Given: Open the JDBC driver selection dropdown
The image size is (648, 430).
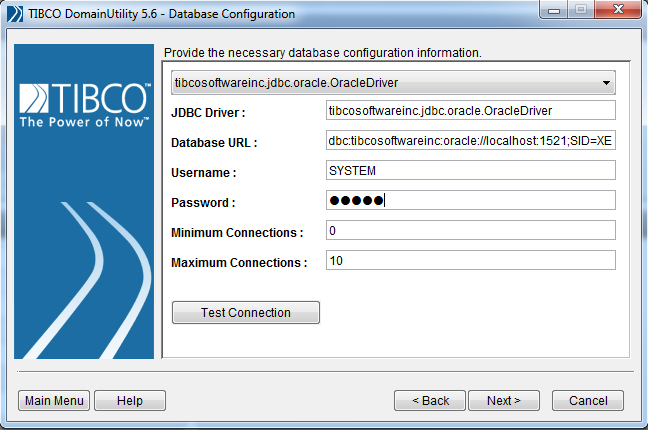Looking at the screenshot, I should pyautogui.click(x=393, y=83).
